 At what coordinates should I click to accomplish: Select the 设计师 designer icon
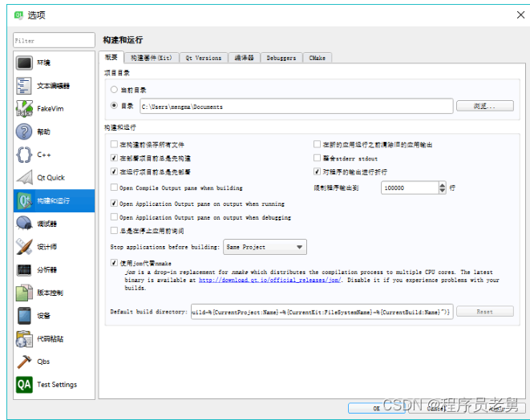click(24, 247)
